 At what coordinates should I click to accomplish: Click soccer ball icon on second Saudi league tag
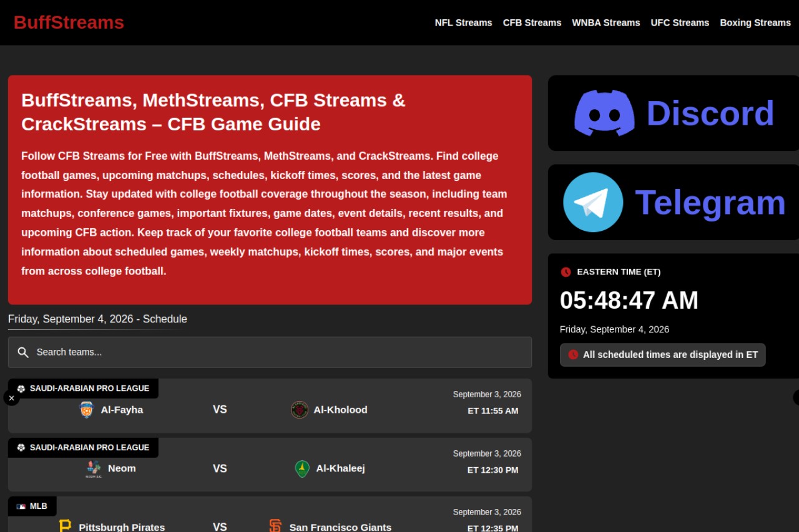tap(21, 448)
